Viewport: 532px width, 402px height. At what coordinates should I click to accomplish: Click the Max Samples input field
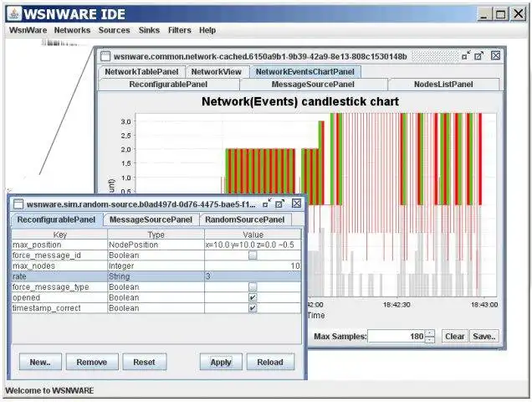tap(396, 336)
